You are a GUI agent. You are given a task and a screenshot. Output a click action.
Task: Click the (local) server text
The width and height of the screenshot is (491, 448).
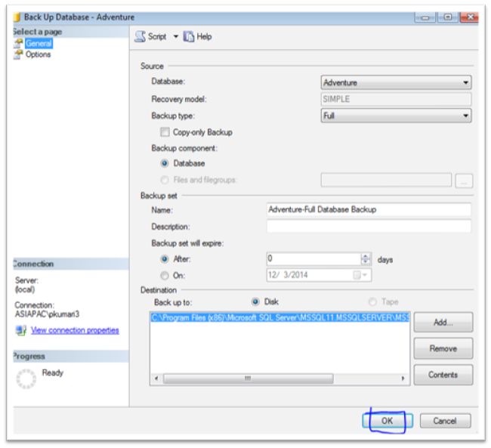25,289
